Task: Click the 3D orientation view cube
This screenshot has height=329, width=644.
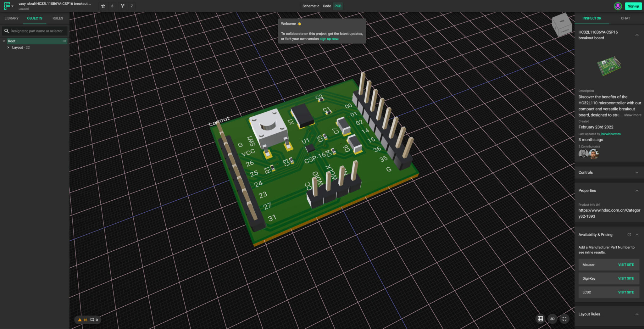Action: click(x=562, y=25)
